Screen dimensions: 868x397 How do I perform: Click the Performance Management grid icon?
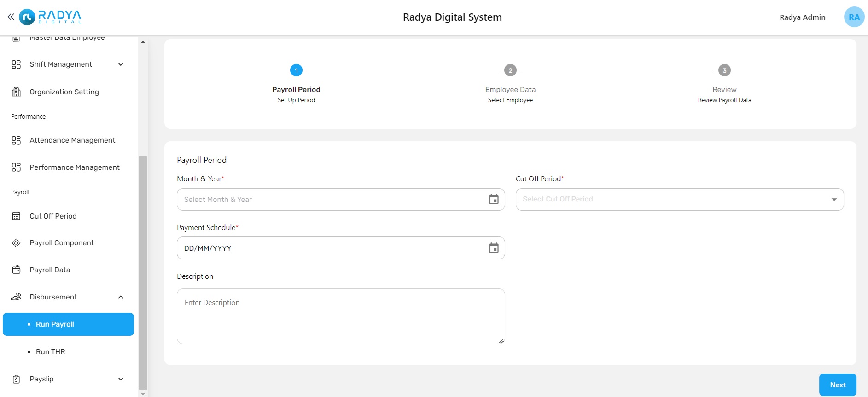point(16,167)
